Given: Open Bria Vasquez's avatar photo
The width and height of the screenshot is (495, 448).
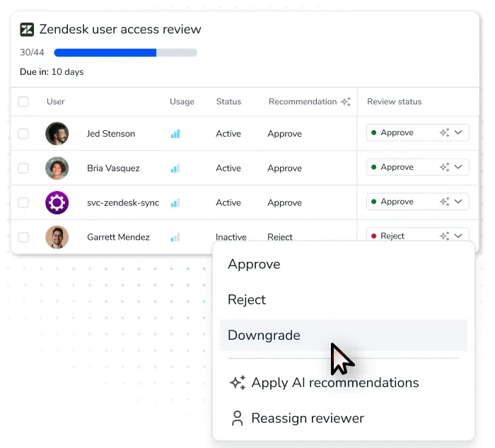Looking at the screenshot, I should pos(57,168).
